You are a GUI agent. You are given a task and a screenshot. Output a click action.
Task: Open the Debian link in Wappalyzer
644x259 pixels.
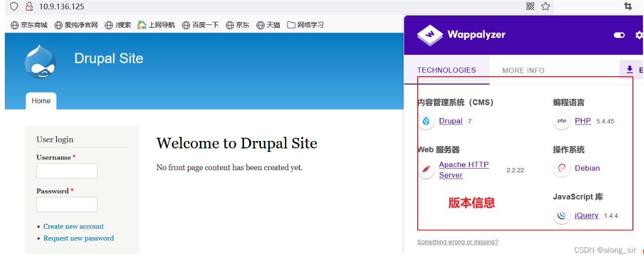(588, 168)
